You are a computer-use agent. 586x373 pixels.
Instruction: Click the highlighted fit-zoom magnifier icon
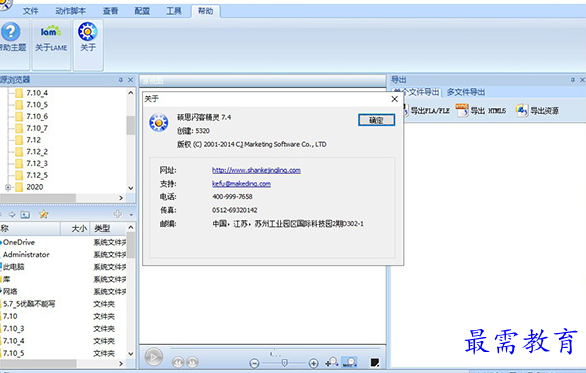(x=350, y=362)
